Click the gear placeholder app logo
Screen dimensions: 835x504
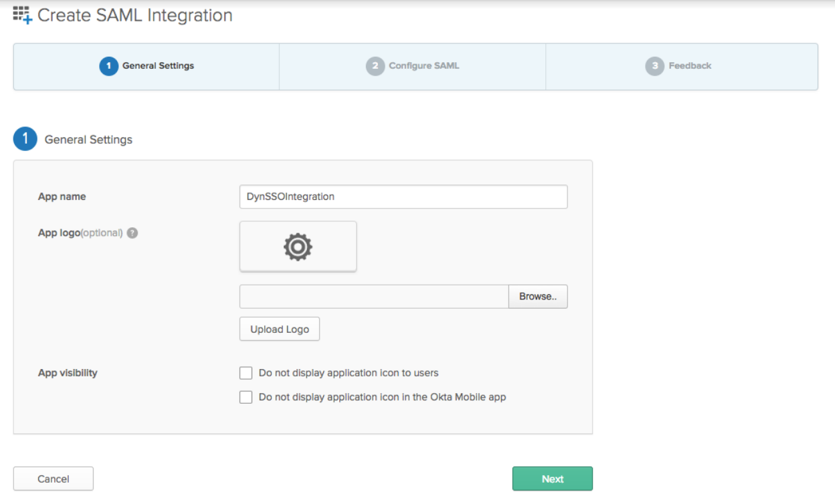(298, 247)
